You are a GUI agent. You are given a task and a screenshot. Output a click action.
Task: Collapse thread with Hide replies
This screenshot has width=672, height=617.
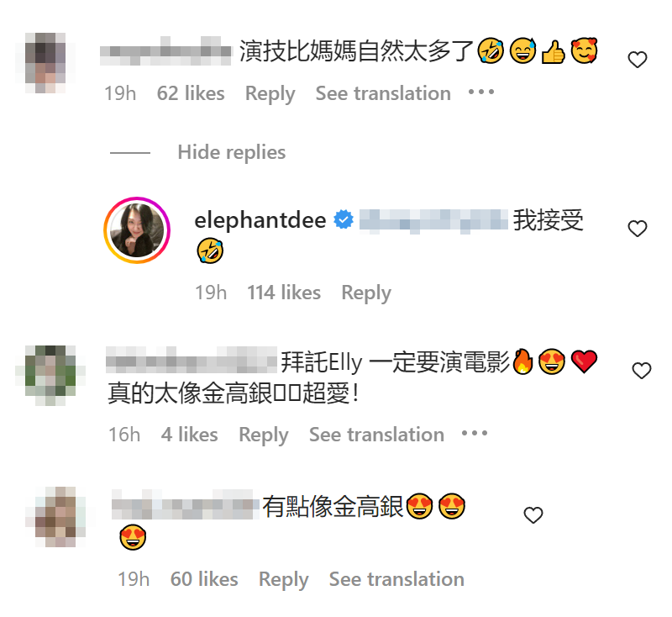coord(232,152)
